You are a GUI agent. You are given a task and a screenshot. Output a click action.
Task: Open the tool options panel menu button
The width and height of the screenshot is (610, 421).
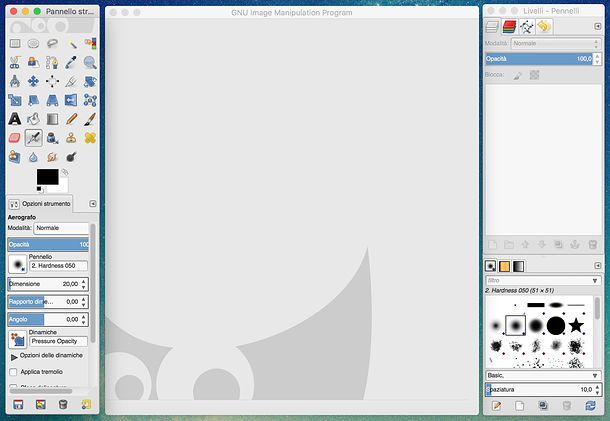click(93, 204)
